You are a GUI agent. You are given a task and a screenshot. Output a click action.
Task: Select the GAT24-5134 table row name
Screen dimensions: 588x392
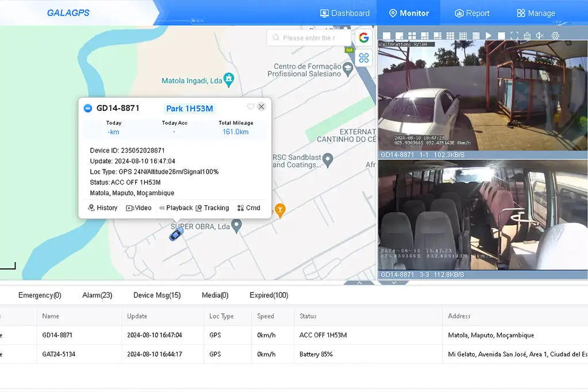click(59, 354)
